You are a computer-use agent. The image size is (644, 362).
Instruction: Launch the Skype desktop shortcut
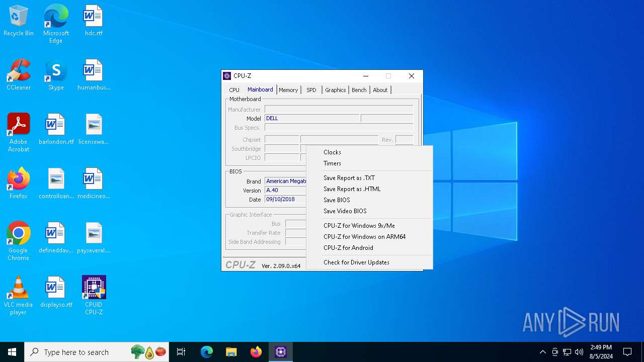(56, 75)
